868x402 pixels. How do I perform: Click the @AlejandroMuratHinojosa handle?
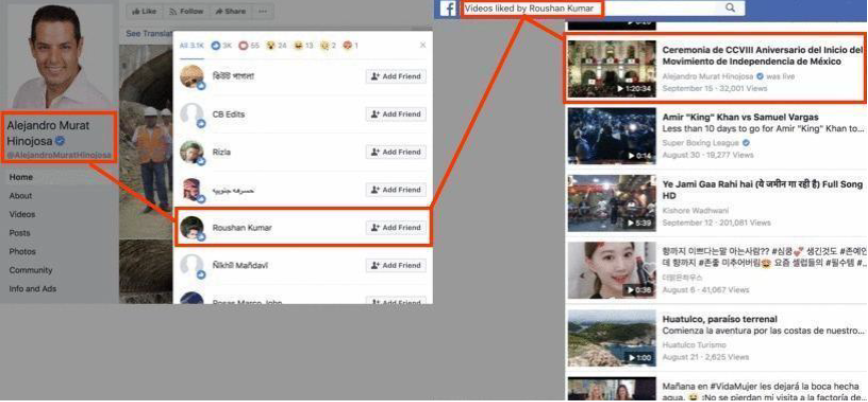59,155
